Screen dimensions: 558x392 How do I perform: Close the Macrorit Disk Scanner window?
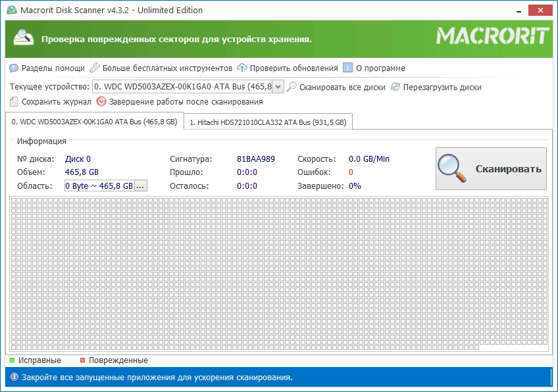(x=540, y=11)
